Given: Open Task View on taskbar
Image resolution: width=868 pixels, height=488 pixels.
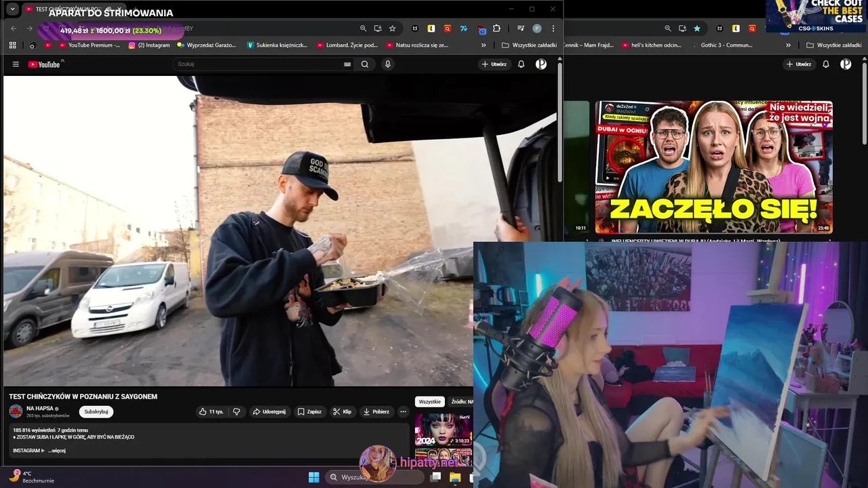Looking at the screenshot, I should pos(436,477).
